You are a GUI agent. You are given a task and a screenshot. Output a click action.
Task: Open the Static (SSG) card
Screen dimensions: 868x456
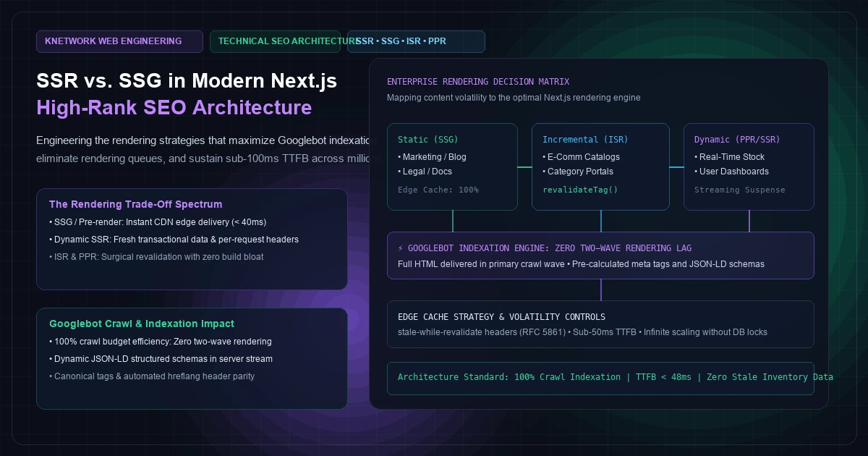pos(452,166)
